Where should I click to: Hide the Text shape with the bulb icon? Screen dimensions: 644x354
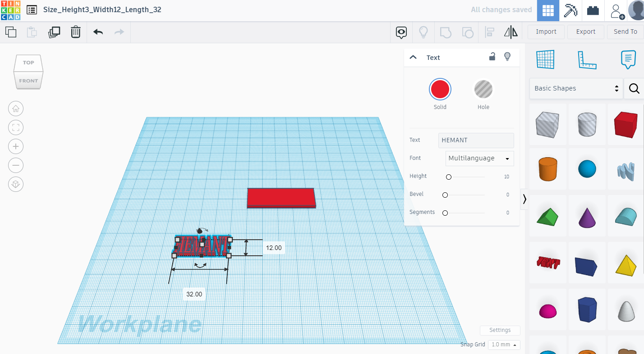click(507, 57)
